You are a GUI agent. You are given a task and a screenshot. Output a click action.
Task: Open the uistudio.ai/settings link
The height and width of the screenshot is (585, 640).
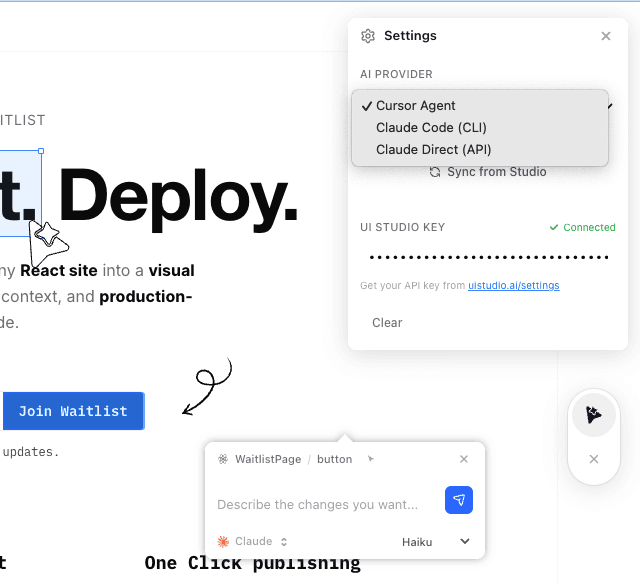pyautogui.click(x=513, y=286)
